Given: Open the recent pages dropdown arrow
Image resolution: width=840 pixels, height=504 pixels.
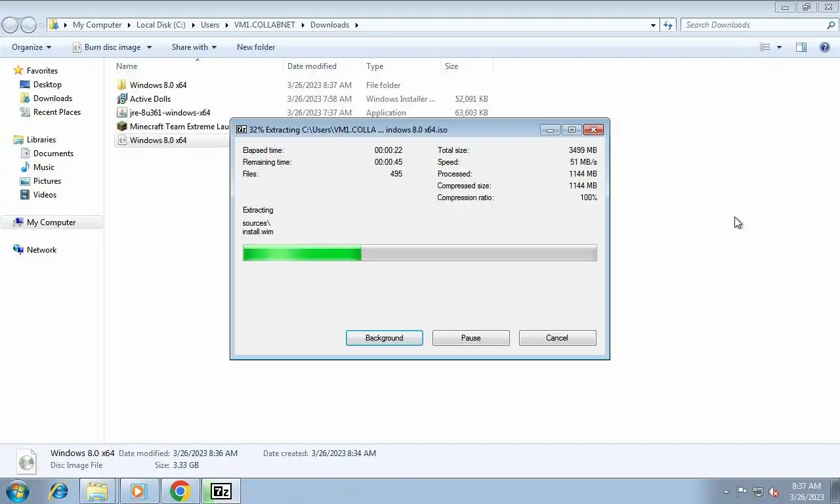Looking at the screenshot, I should tap(41, 25).
